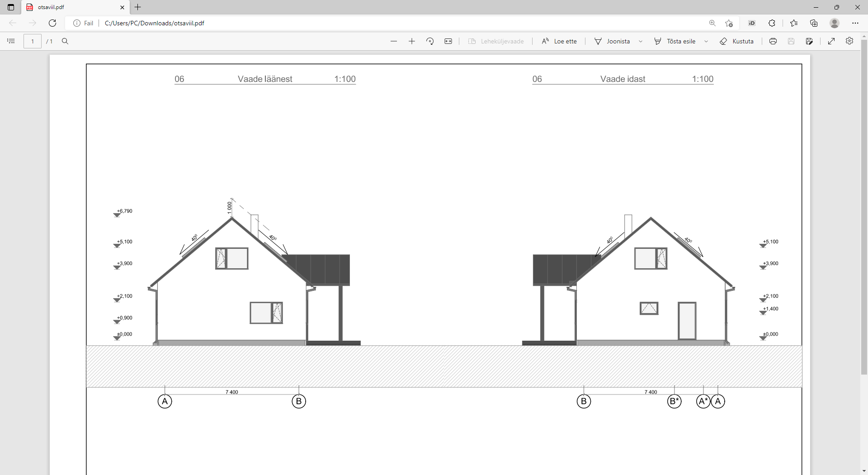This screenshot has width=868, height=475.
Task: Click the address bar file path
Action: pos(155,23)
